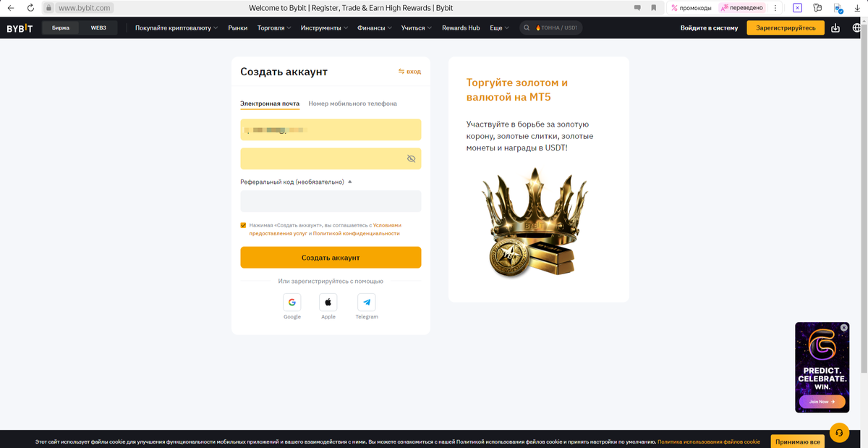The image size is (868, 448).
Task: Click Принимаю все cookie button
Action: (796, 441)
